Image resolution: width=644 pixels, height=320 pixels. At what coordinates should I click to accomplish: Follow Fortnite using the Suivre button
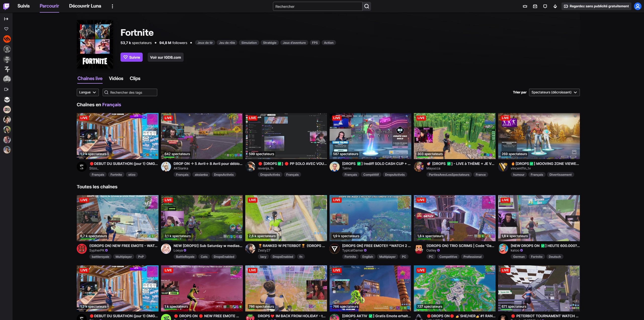131,57
